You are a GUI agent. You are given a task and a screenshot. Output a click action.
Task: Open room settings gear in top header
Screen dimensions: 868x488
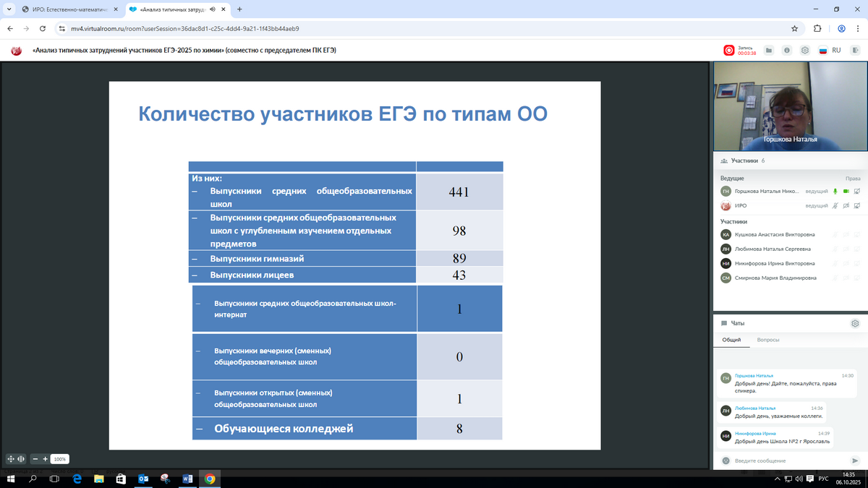point(804,51)
